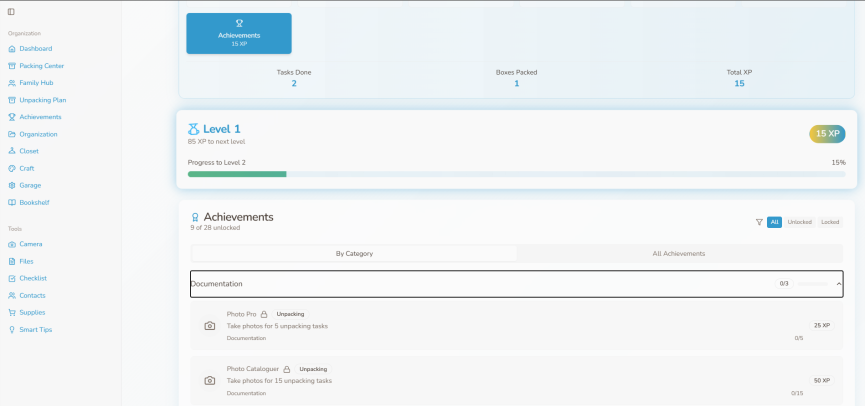Image resolution: width=865 pixels, height=406 pixels.
Task: Toggle the sidebar collapse icon
Action: click(11, 11)
